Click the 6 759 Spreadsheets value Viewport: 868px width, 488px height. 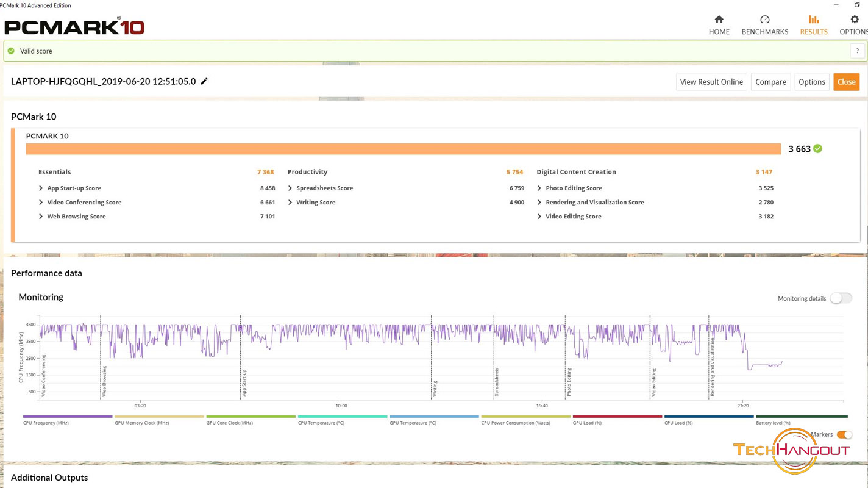coord(517,188)
